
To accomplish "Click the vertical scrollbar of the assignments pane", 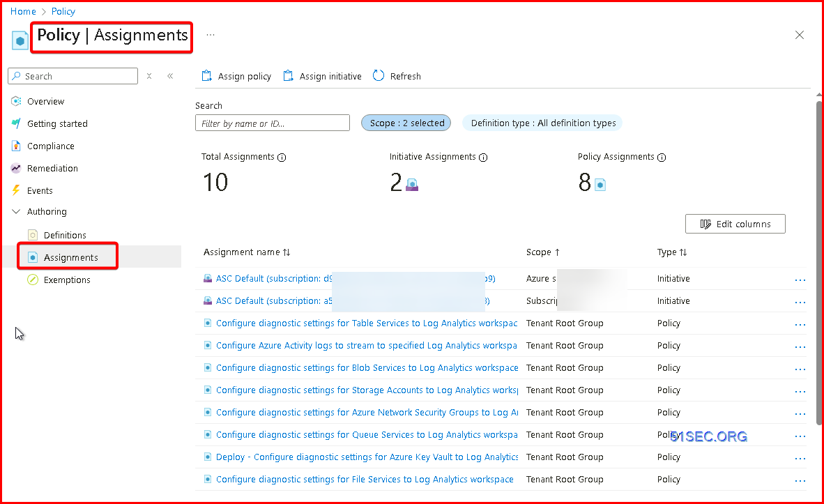I will pyautogui.click(x=818, y=263).
